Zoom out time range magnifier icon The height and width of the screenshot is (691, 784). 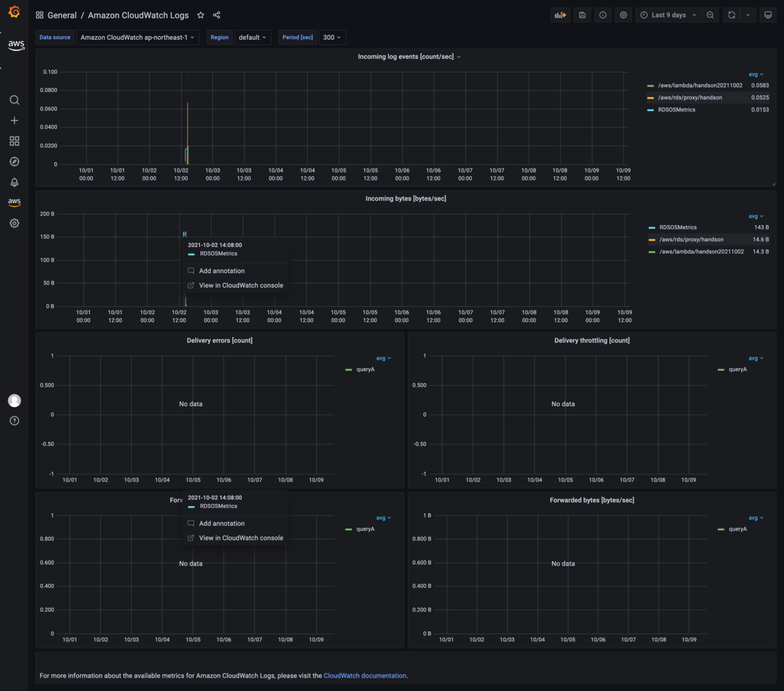710,15
